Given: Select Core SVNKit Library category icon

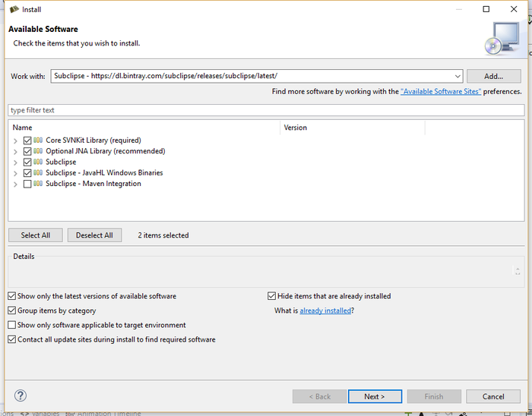Looking at the screenshot, I should (x=38, y=140).
